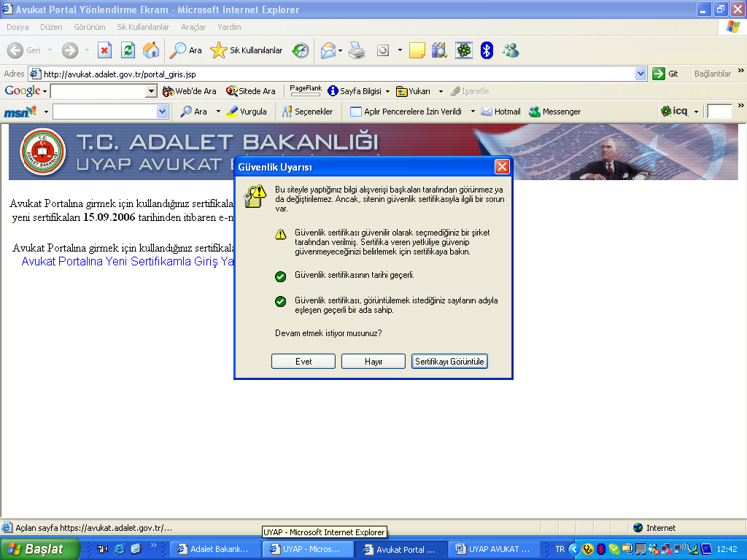Screen dimensions: 747x560
Task: Open Search (Ara) in IE toolbar
Action: pyautogui.click(x=185, y=50)
